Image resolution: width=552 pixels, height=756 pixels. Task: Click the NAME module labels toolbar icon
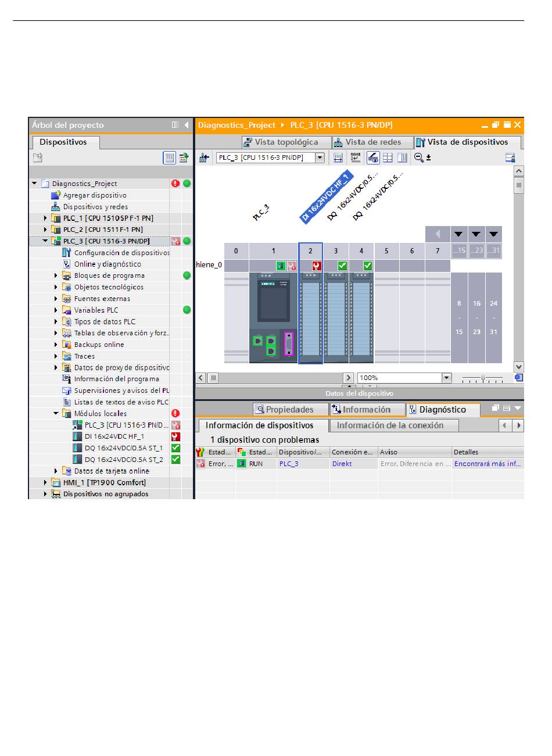pyautogui.click(x=356, y=157)
